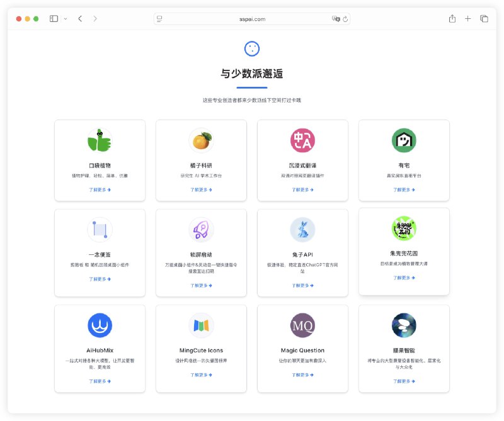Click the 有宅 green house icon
This screenshot has width=504, height=421.
404,140
